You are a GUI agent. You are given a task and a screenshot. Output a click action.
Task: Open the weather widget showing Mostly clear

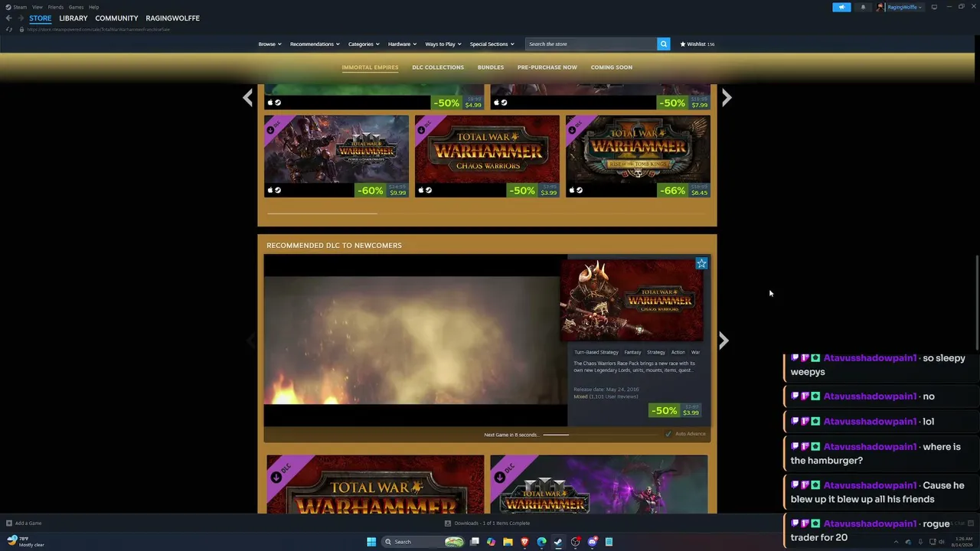tap(26, 541)
